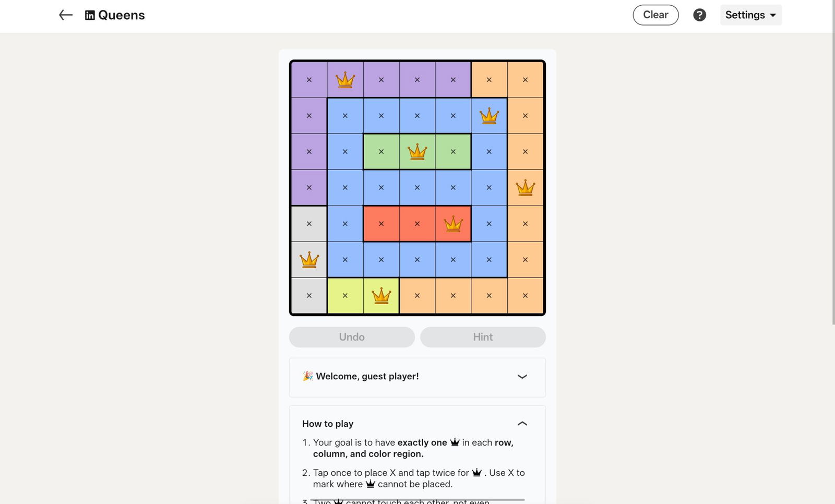Open the help question mark icon
Screen dimensions: 835x504
pyautogui.click(x=699, y=15)
